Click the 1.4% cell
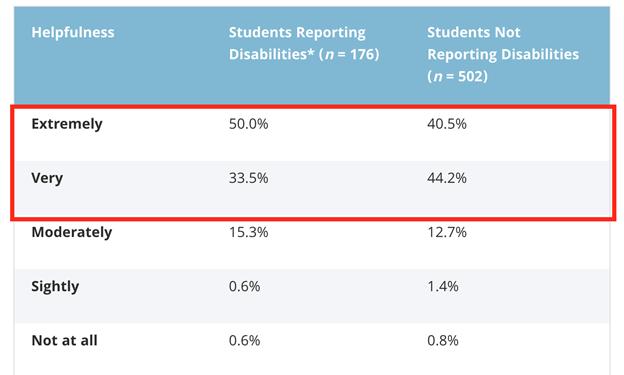This screenshot has width=624, height=375. click(443, 286)
